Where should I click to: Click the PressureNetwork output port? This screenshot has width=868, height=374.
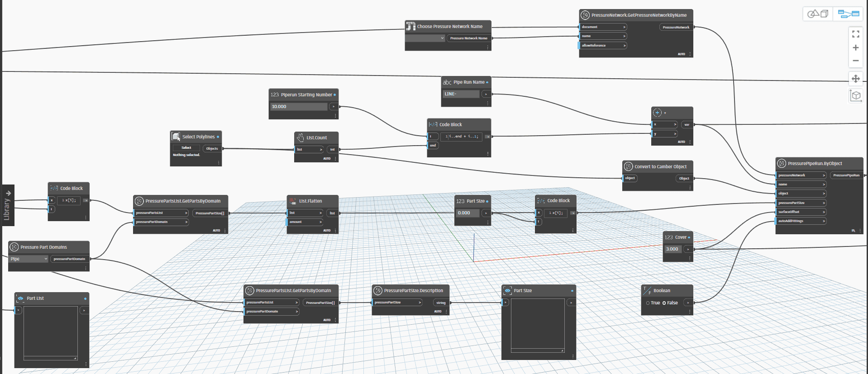676,27
